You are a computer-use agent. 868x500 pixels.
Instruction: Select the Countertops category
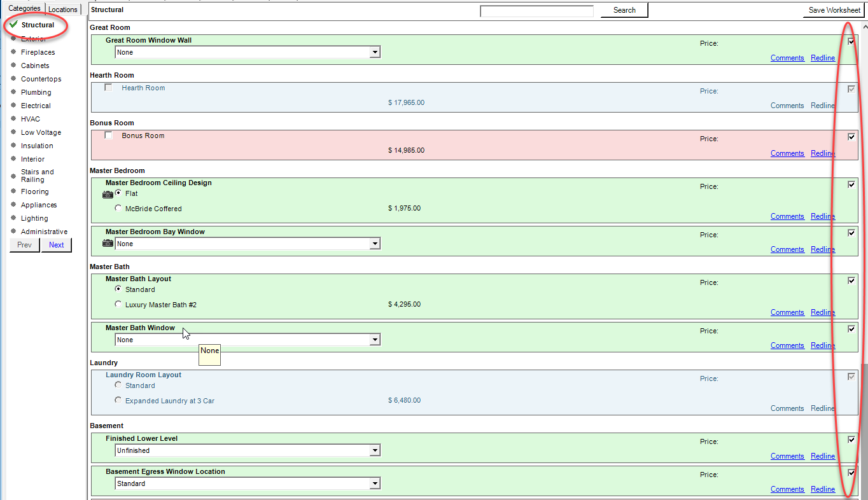tap(41, 79)
